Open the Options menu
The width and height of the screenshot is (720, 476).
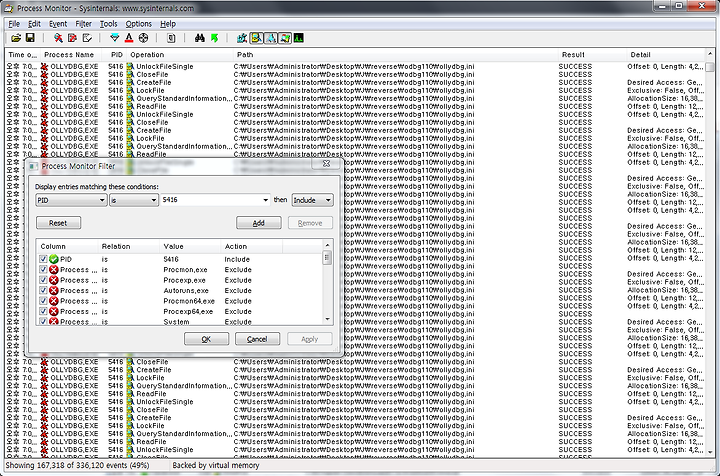click(138, 24)
